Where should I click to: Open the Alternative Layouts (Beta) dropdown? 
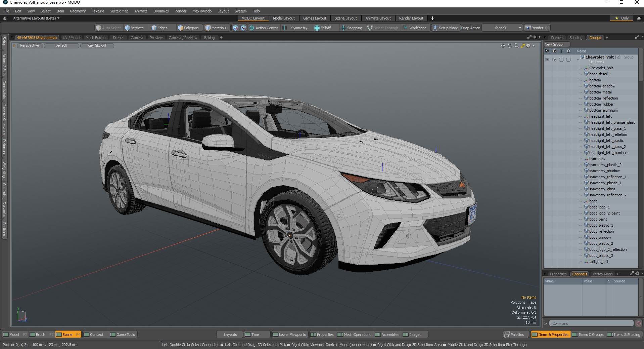click(x=36, y=18)
